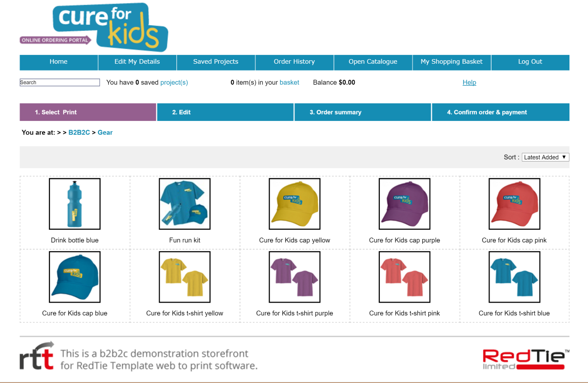Open the blue t-shirt product image
The image size is (588, 383).
514,277
